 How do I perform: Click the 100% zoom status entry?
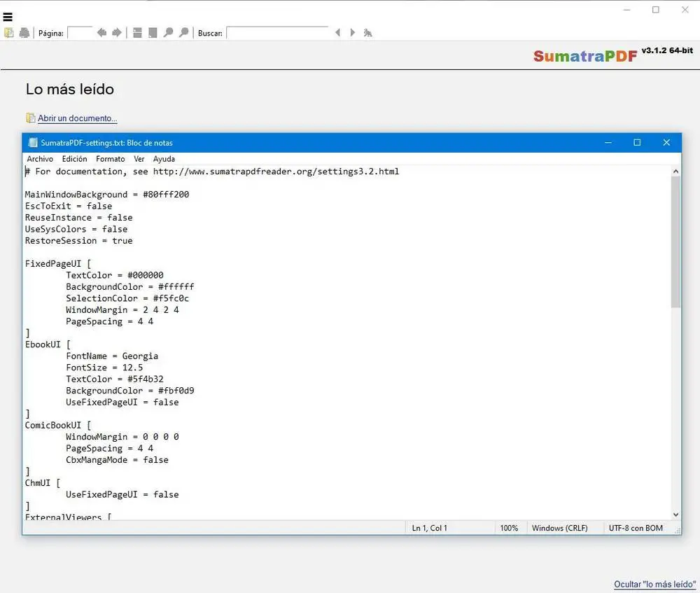click(509, 529)
